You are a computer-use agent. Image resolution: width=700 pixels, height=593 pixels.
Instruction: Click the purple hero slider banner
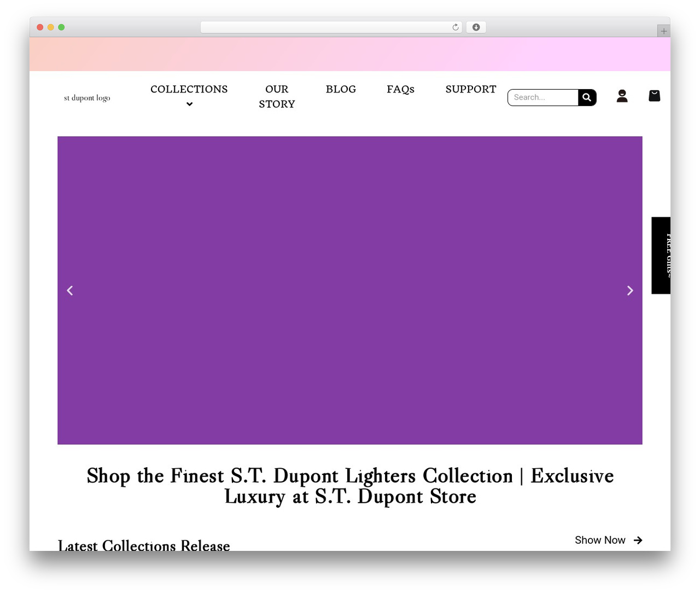(350, 290)
